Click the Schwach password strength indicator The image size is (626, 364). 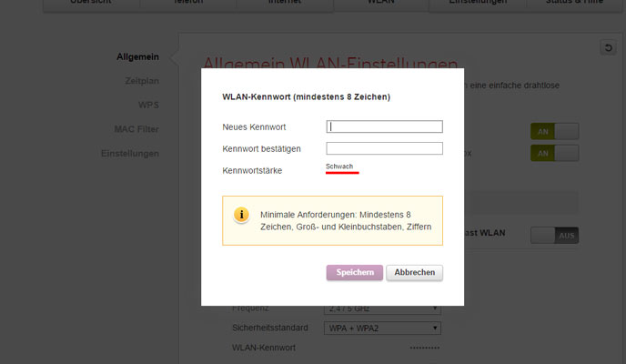click(x=339, y=167)
